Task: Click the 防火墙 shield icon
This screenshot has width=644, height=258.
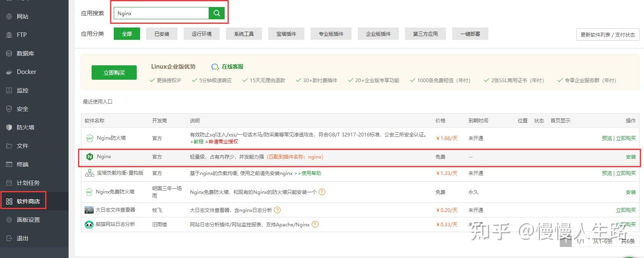Action: pos(9,127)
